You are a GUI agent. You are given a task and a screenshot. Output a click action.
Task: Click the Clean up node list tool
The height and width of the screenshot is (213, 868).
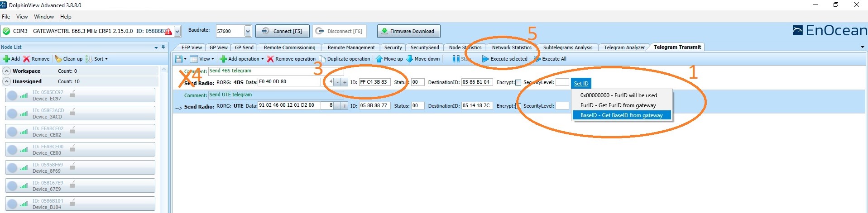coord(69,59)
